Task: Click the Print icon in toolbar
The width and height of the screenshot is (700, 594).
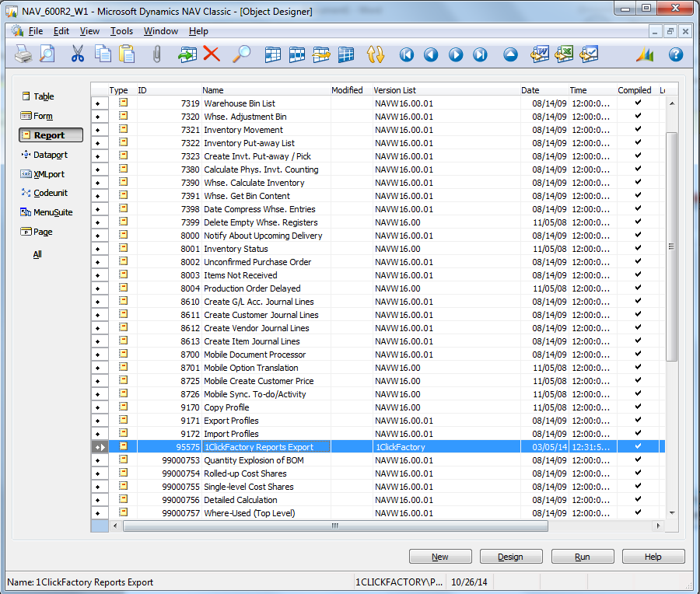Action: [23, 54]
